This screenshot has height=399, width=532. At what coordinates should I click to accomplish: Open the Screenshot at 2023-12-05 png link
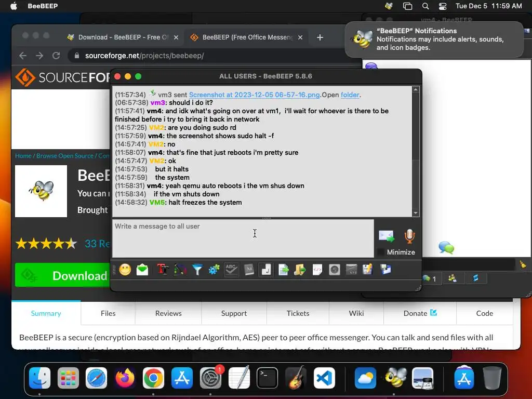pos(254,95)
